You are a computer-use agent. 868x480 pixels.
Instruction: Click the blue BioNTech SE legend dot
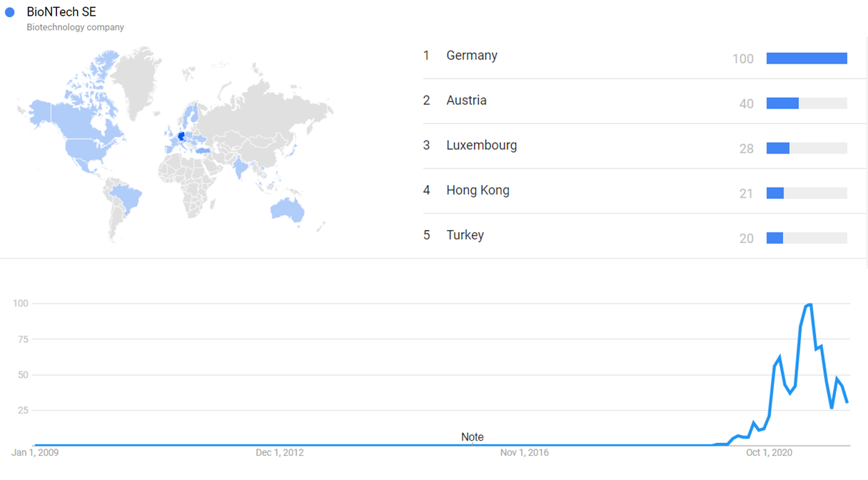(x=10, y=12)
